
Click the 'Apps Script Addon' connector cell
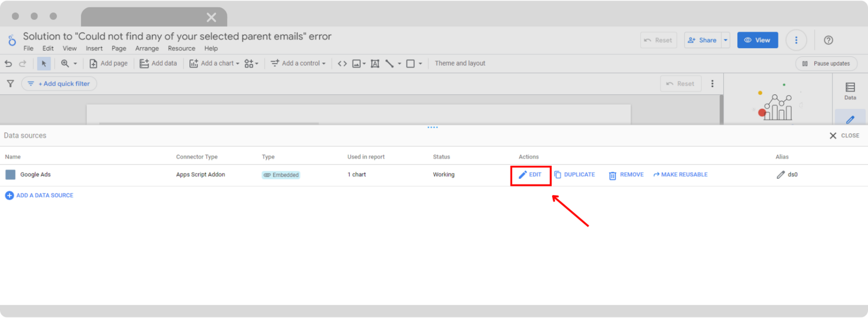[x=200, y=174]
